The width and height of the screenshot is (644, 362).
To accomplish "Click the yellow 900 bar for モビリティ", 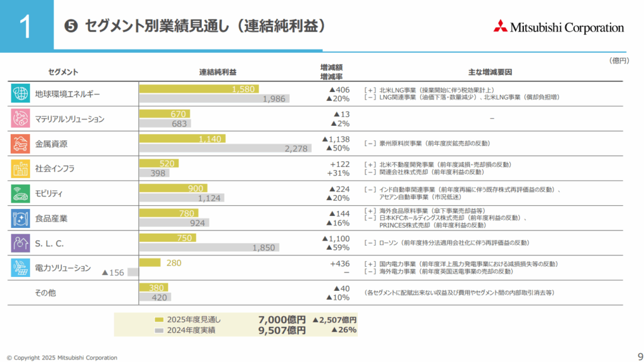I will click(174, 188).
